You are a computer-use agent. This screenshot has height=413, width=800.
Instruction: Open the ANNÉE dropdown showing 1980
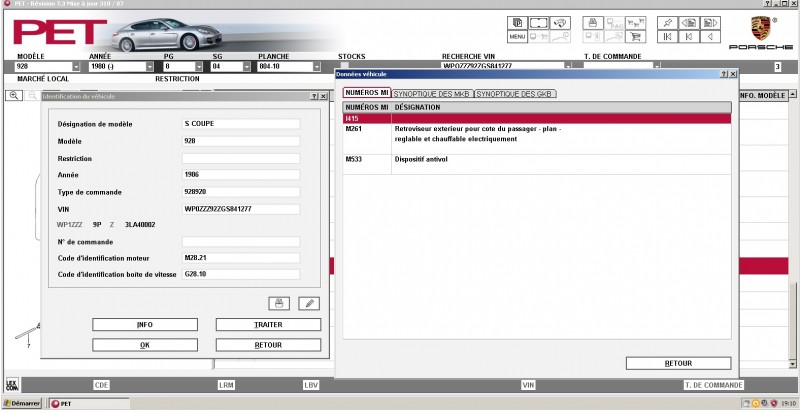tap(149, 66)
